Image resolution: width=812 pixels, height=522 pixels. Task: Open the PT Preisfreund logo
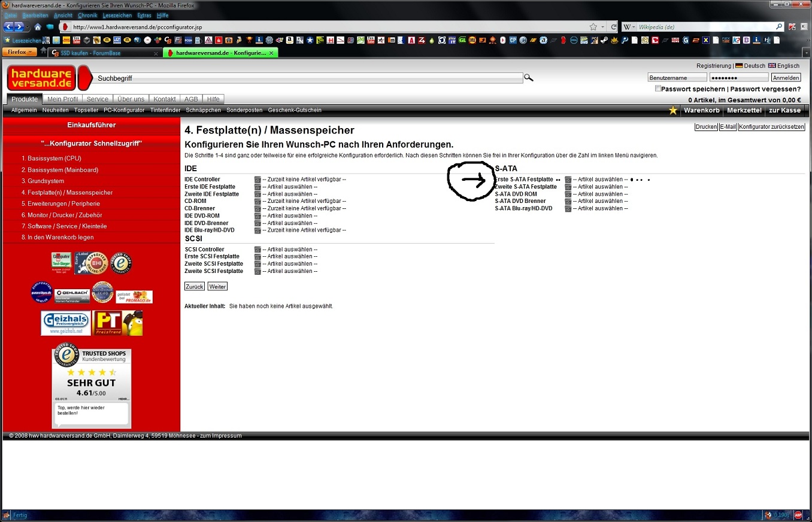click(117, 323)
